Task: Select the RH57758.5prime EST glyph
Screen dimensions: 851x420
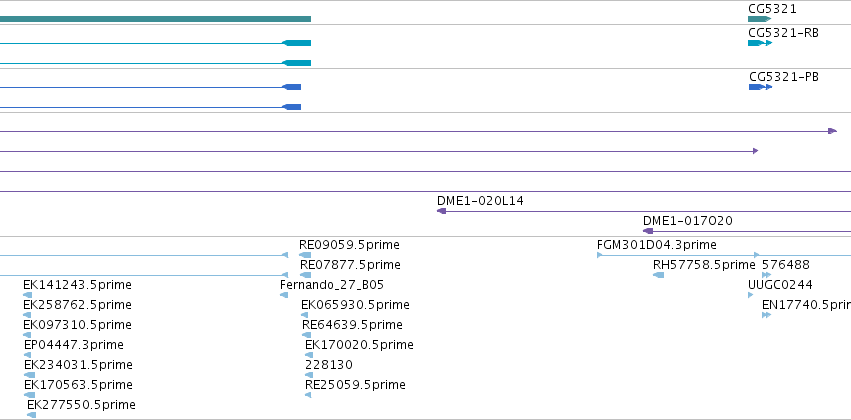Action: (x=658, y=275)
